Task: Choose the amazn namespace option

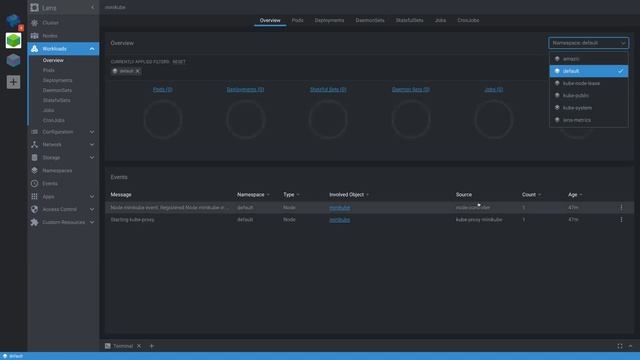Action: click(589, 59)
